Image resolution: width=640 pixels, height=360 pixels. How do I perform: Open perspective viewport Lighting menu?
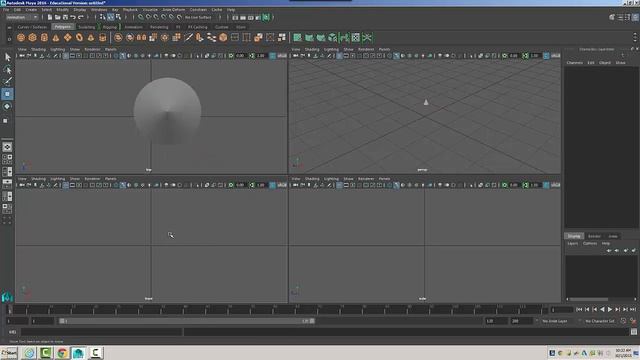click(x=331, y=49)
